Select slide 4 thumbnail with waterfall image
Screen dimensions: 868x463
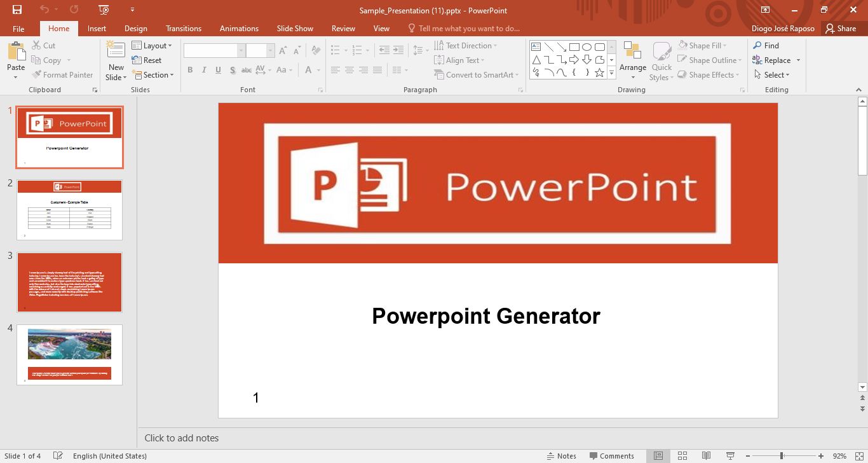[69, 355]
